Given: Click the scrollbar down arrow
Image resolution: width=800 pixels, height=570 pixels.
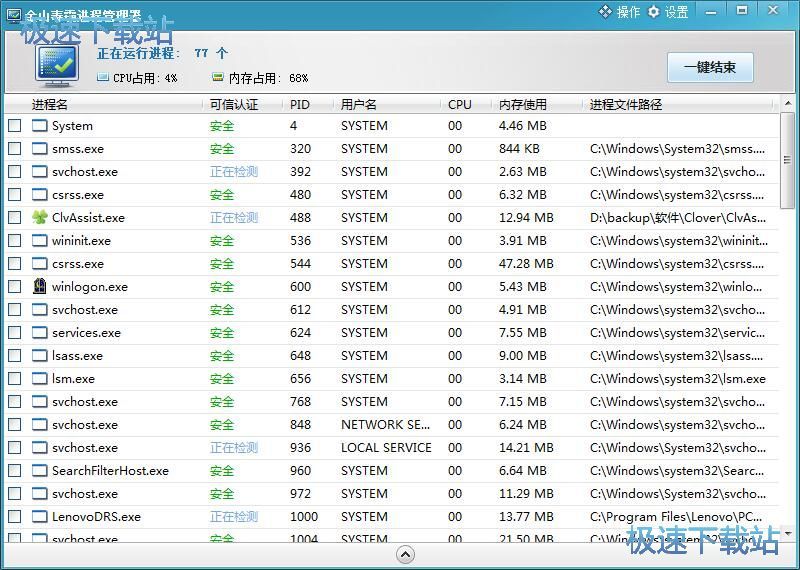Looking at the screenshot, I should 788,534.
